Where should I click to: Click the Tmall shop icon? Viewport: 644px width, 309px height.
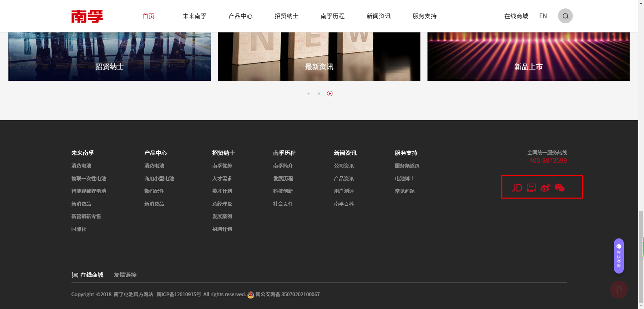click(531, 188)
